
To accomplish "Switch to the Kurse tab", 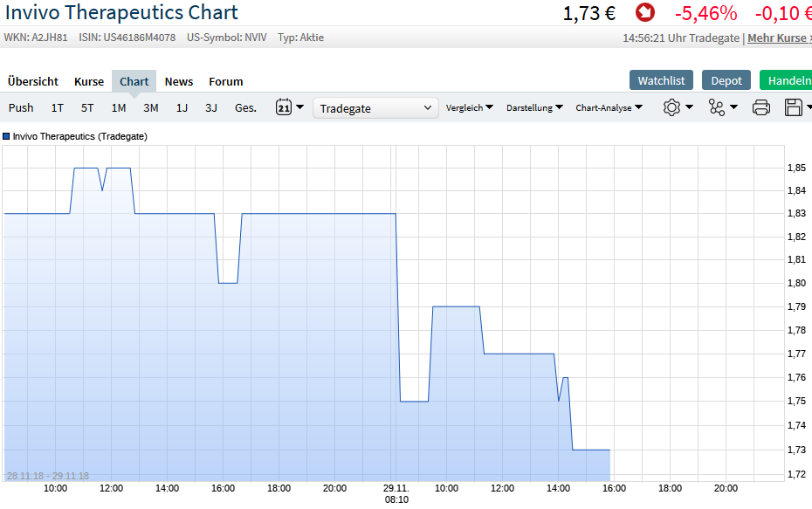I will click(x=89, y=81).
